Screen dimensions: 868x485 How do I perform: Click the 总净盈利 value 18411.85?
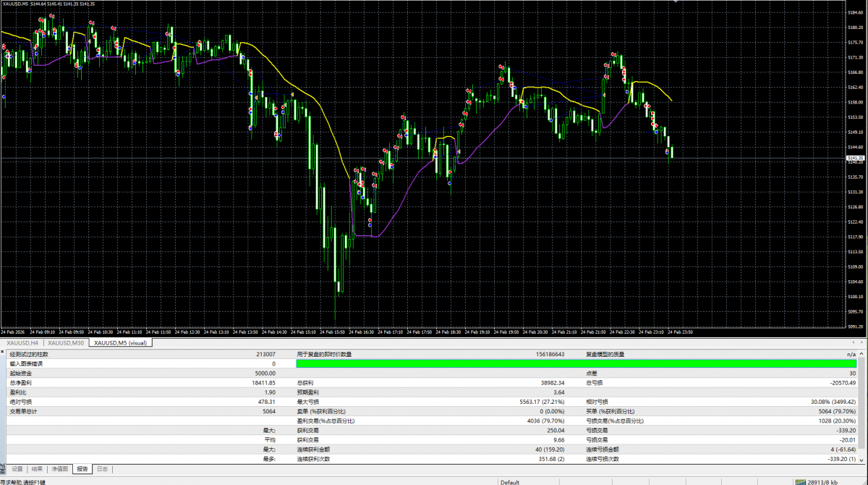click(263, 382)
